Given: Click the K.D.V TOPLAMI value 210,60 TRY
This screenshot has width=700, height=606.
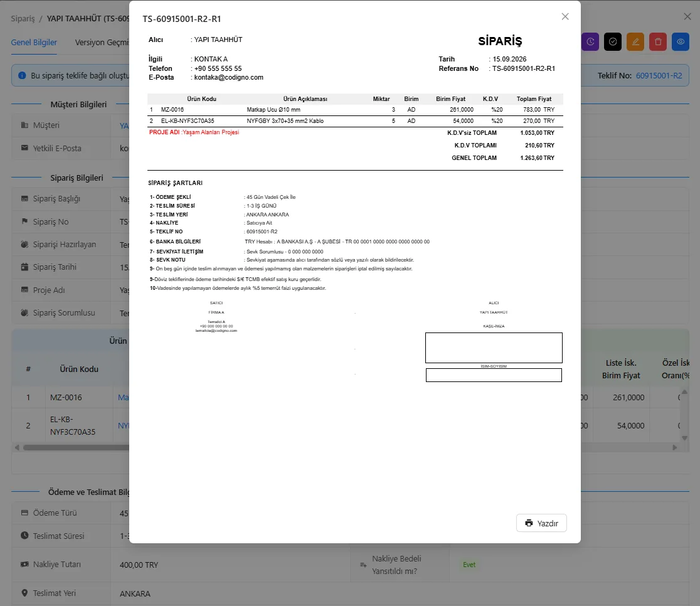Looking at the screenshot, I should [x=539, y=146].
